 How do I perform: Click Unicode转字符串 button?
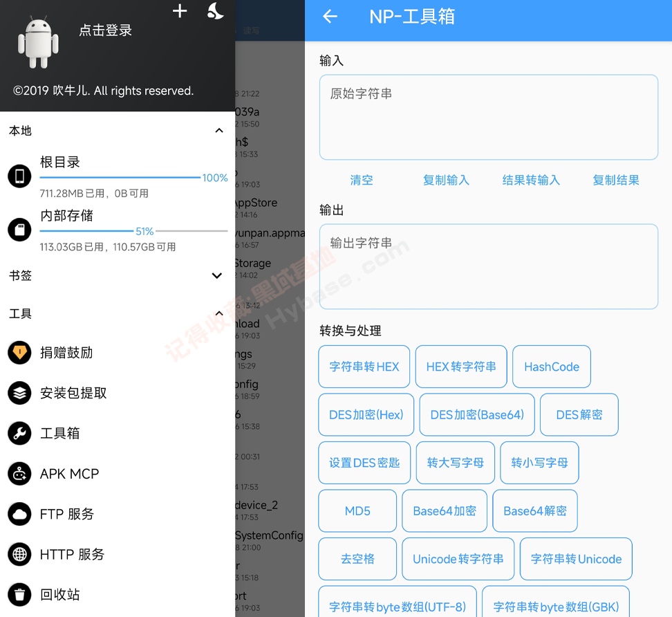point(458,559)
